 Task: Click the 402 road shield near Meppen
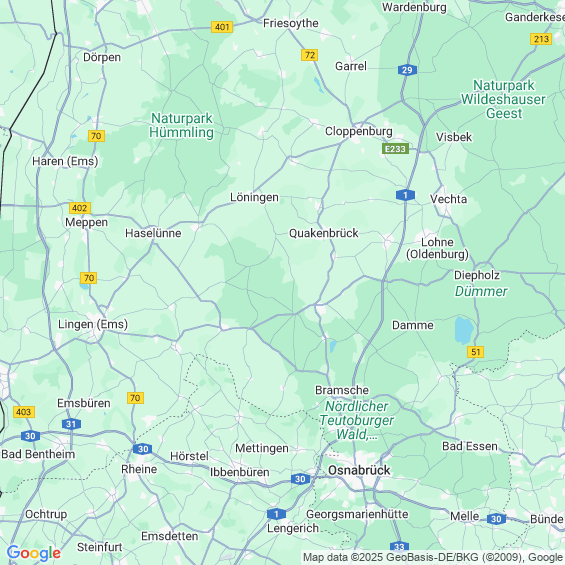[x=80, y=208]
